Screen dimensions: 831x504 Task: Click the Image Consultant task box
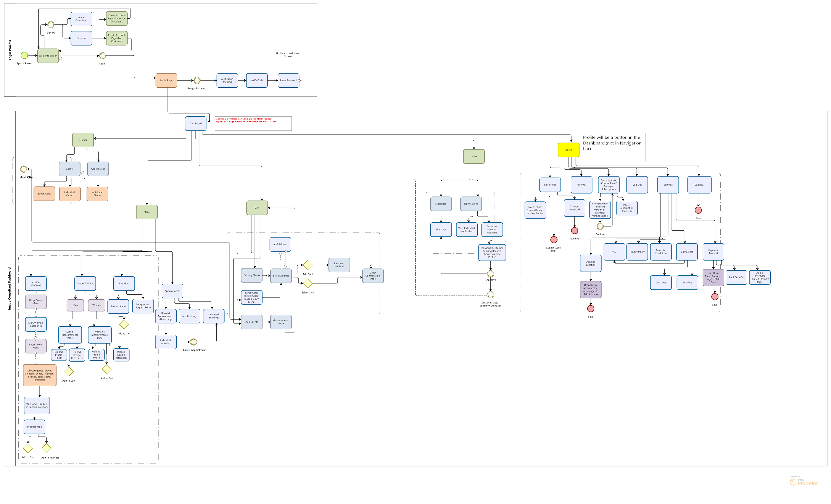pyautogui.click(x=81, y=19)
